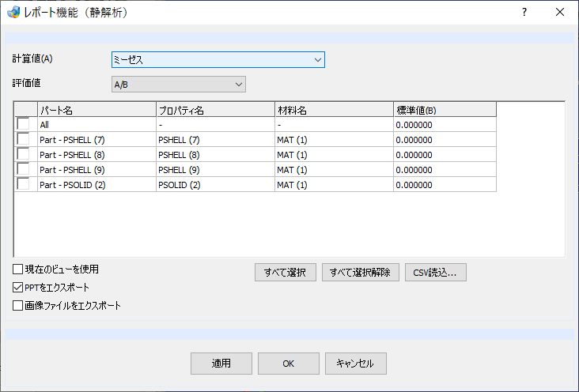Viewport: 579px width, 392px height.
Task: Tick the Part - PSHELL (7) checkbox
Action: coord(23,139)
